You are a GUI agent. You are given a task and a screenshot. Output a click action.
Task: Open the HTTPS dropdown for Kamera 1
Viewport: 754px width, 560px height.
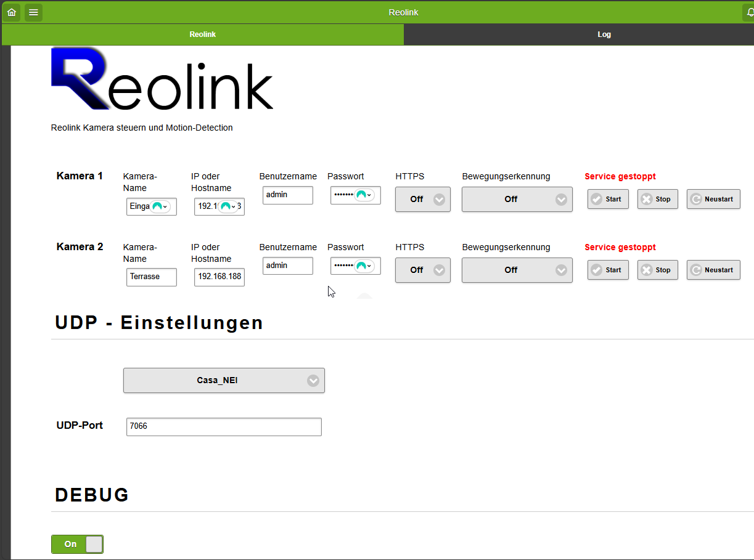coord(423,199)
